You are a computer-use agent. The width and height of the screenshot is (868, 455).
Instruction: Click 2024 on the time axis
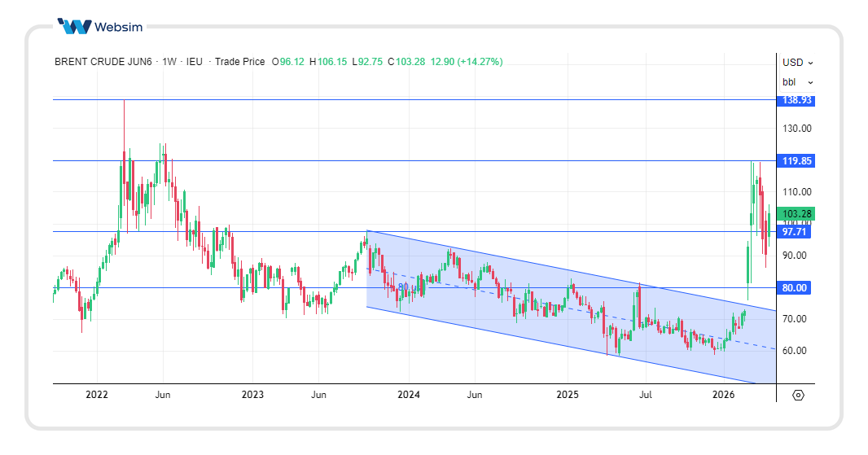click(x=408, y=395)
